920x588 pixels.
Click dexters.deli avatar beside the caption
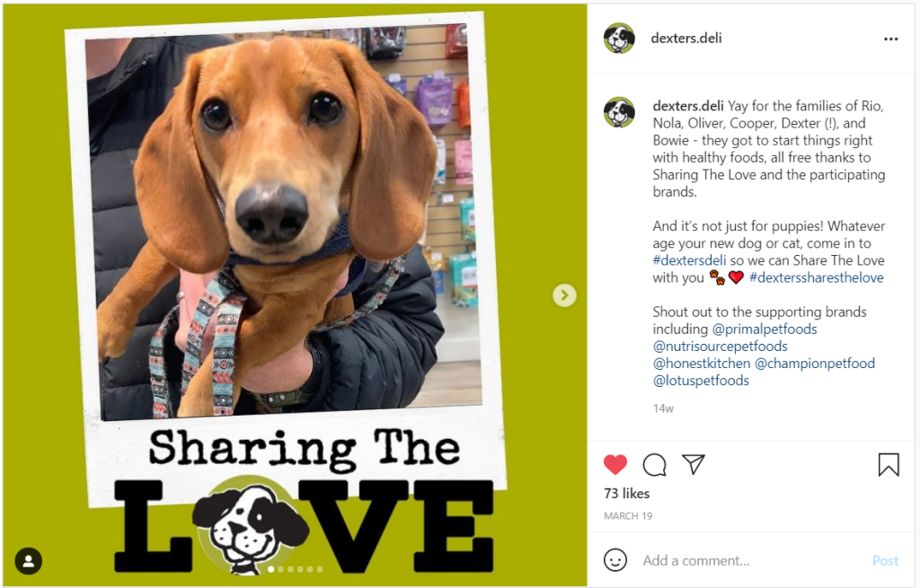click(619, 112)
